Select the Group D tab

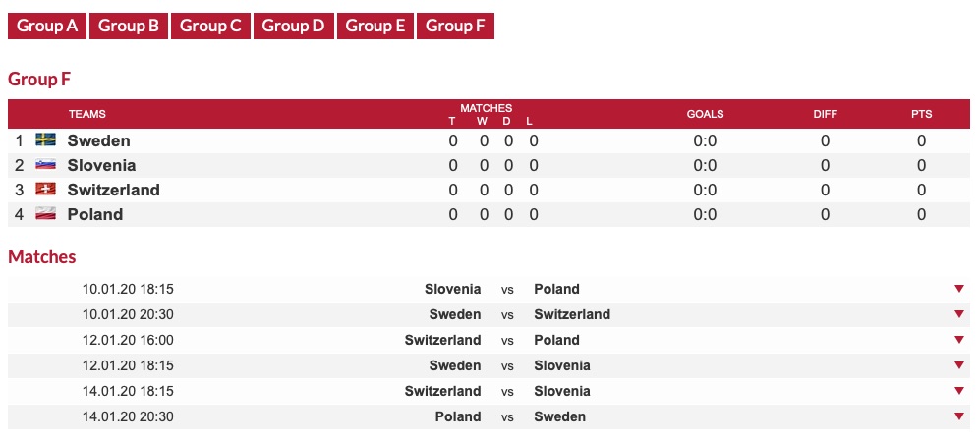(x=293, y=26)
